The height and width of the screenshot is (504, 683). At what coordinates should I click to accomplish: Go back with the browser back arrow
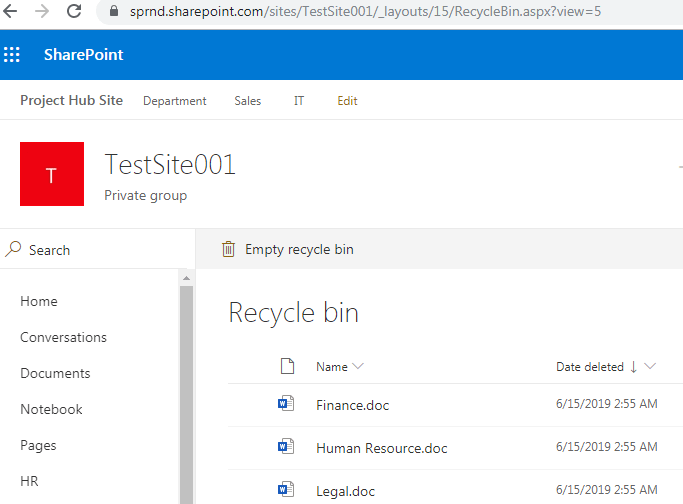point(10,11)
